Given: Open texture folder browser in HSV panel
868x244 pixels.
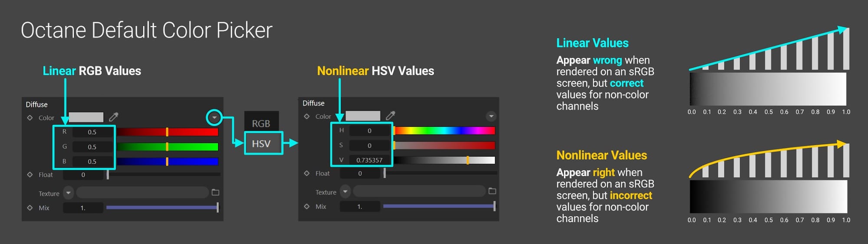Looking at the screenshot, I should [492, 191].
